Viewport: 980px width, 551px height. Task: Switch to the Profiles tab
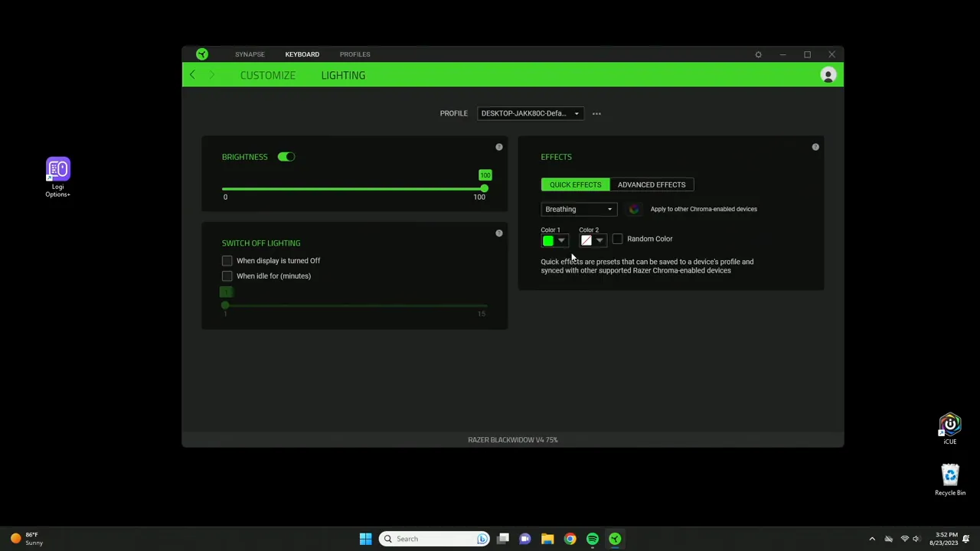(354, 54)
